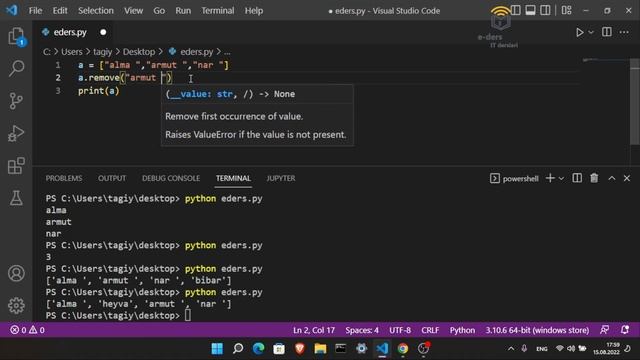Image resolution: width=640 pixels, height=360 pixels.
Task: Change encoding via UTF-8 status item
Action: point(400,330)
